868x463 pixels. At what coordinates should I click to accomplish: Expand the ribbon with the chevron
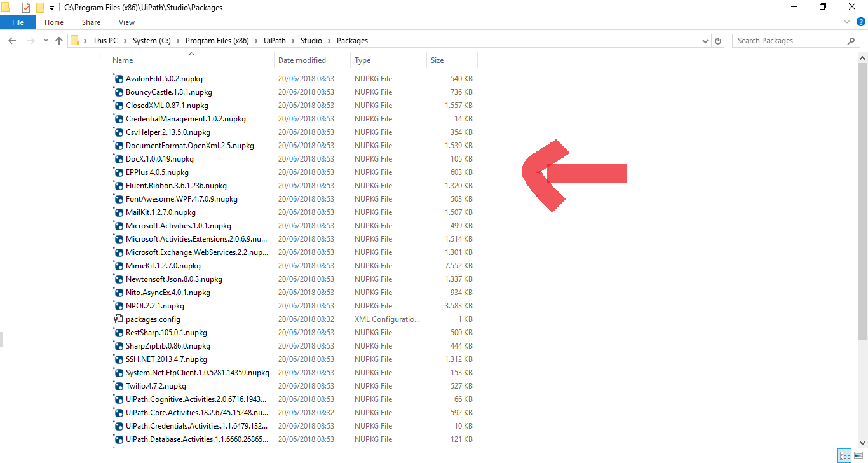click(846, 22)
